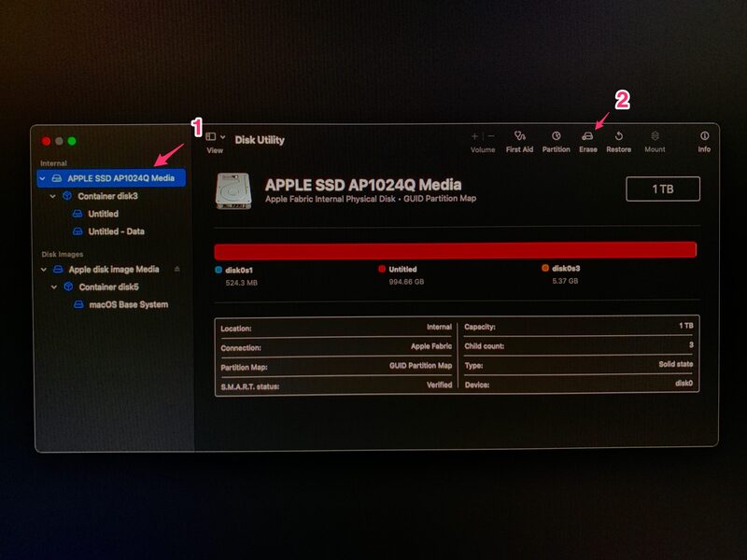Open the Info panel icon
The image size is (747, 560).
704,135
